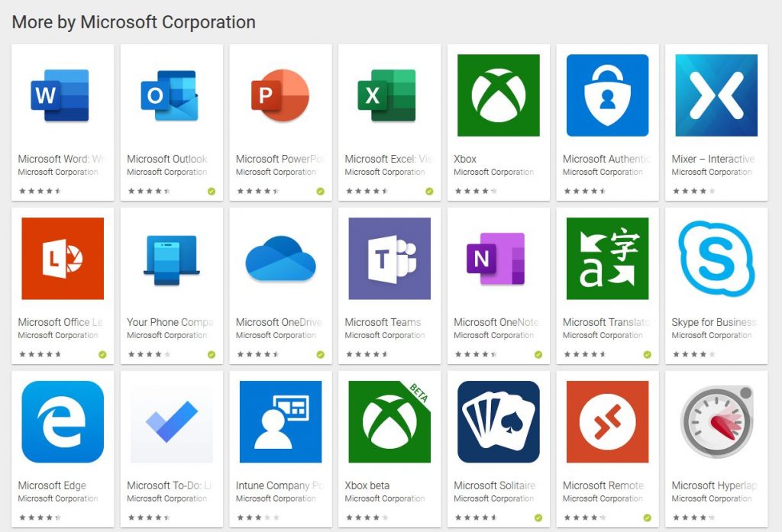782x532 pixels.
Task: Open the 'Microsoft Solitaire' title link
Action: click(x=495, y=485)
